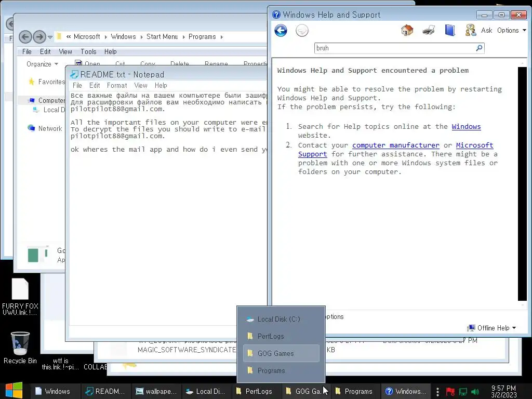Switch to README Notepad taskbar button
The height and width of the screenshot is (399, 532).
106,391
